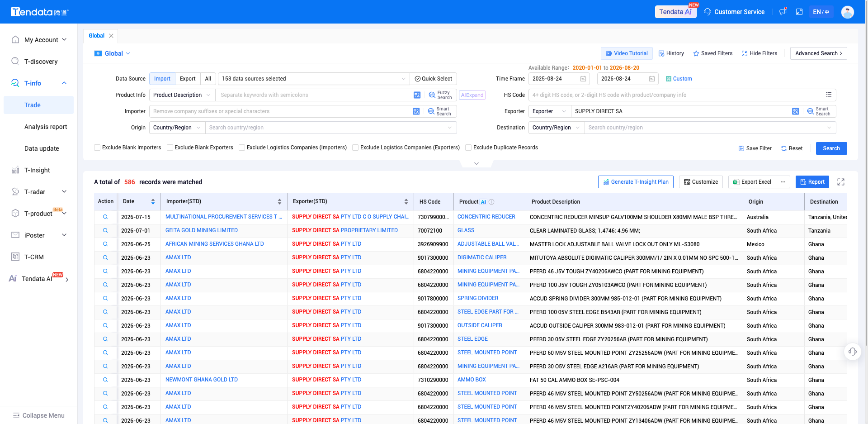
Task: Sort by the Exporter(STD) column
Action: tap(406, 202)
